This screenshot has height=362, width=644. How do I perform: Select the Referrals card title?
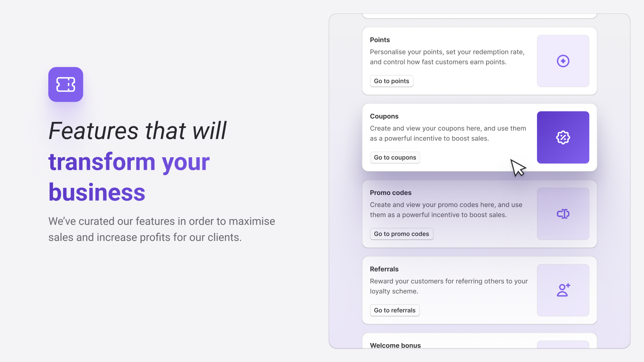(384, 269)
